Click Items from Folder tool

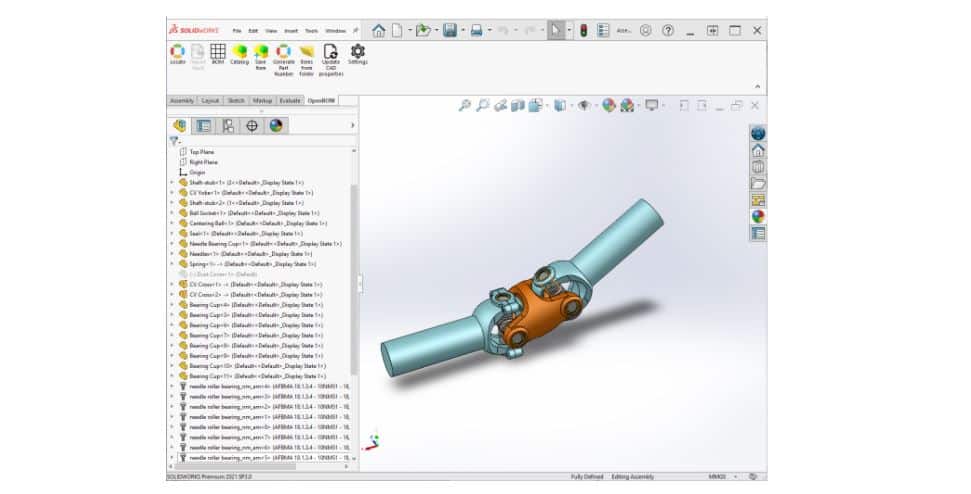pyautogui.click(x=307, y=59)
